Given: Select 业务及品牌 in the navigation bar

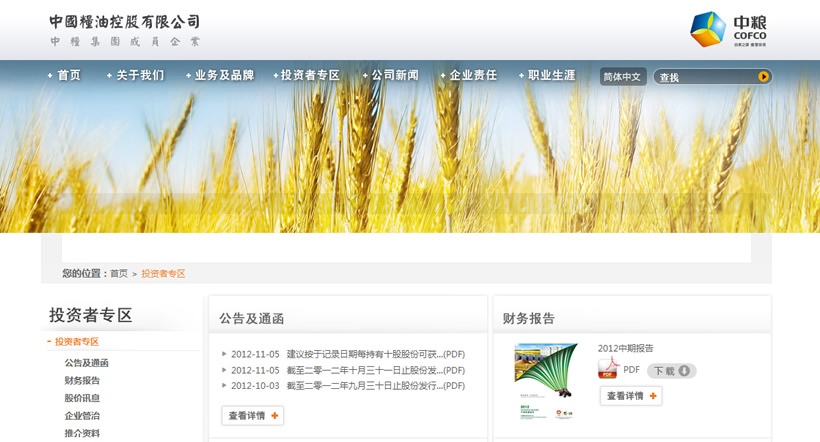Looking at the screenshot, I should (223, 75).
